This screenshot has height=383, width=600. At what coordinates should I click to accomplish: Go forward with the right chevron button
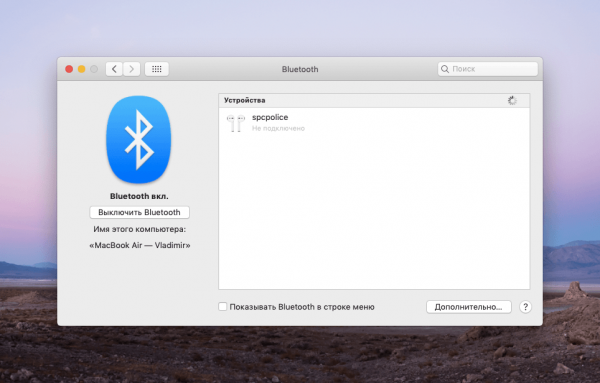131,69
